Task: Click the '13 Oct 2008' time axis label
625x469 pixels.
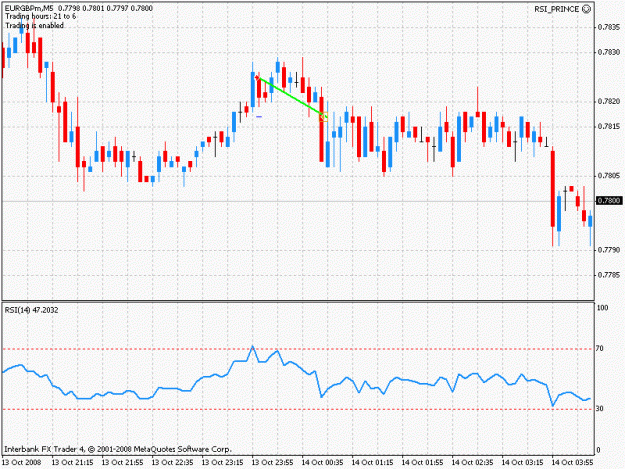Action: pyautogui.click(x=22, y=463)
